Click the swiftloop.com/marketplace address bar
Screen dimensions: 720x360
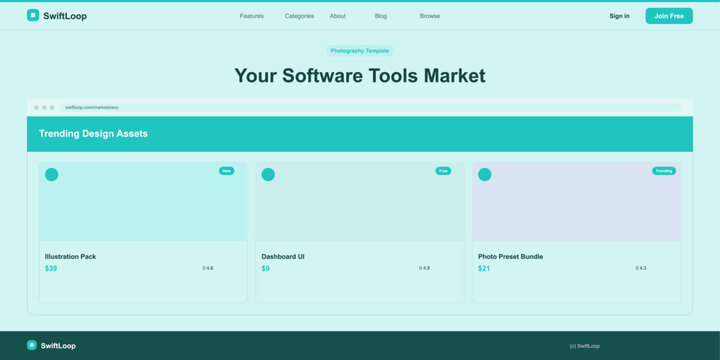[371, 107]
